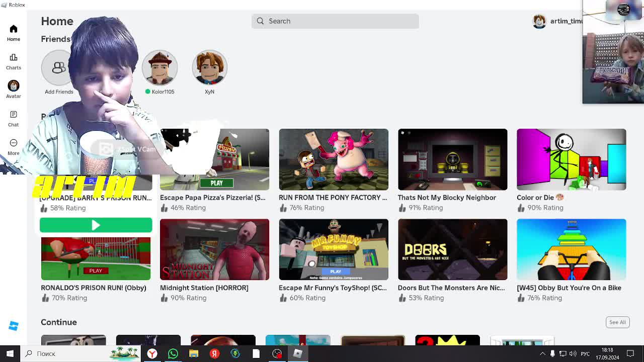Open the blank document icon in the taskbar
The height and width of the screenshot is (362, 644).
tap(256, 353)
